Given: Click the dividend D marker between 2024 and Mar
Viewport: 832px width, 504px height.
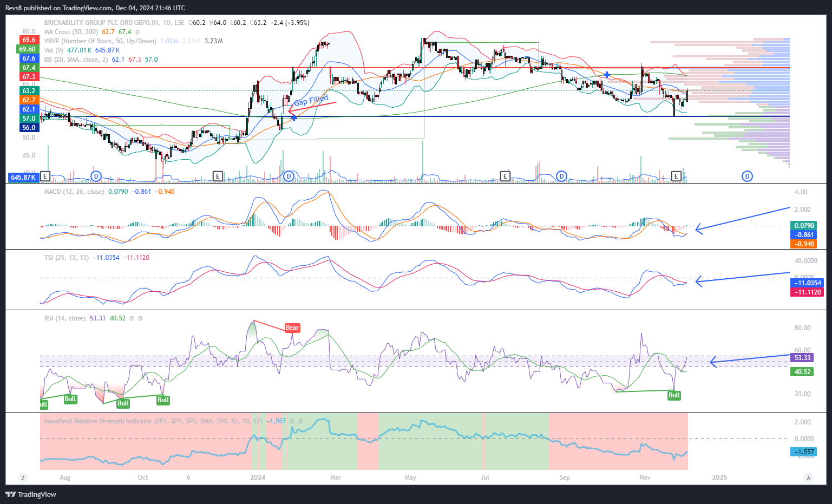Looking at the screenshot, I should (289, 176).
